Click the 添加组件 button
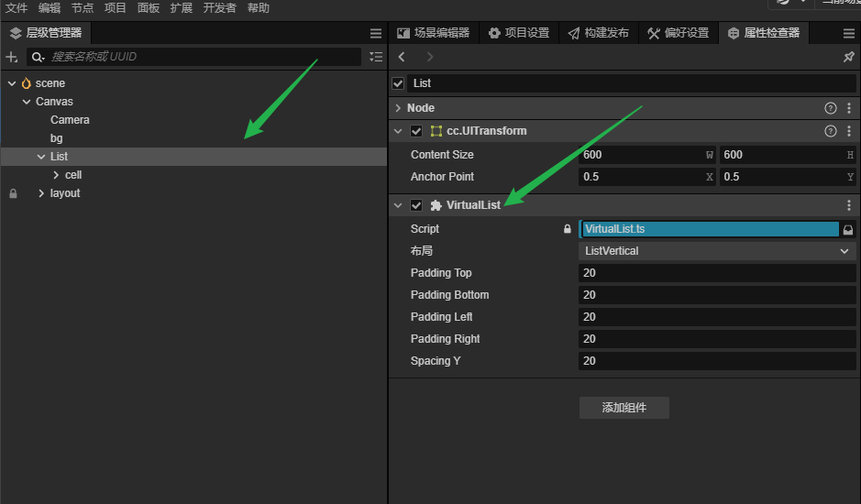This screenshot has width=861, height=504. (624, 408)
